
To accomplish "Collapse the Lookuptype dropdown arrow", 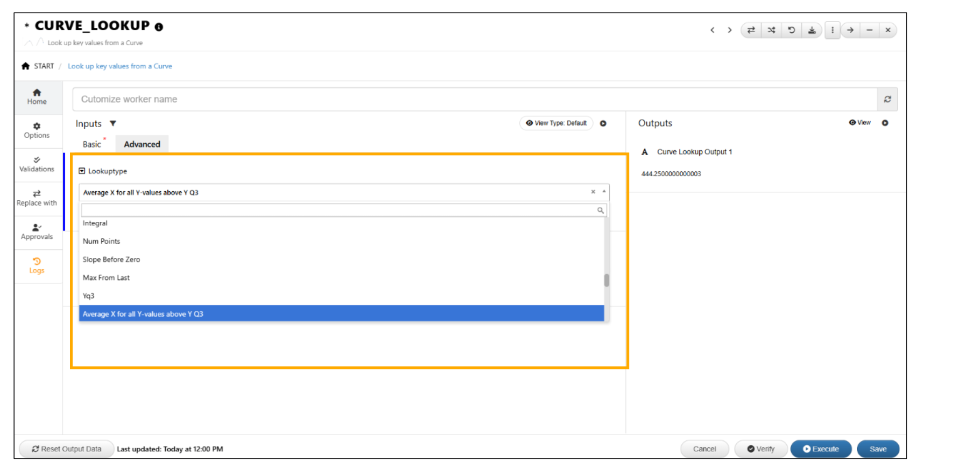I will pos(604,192).
